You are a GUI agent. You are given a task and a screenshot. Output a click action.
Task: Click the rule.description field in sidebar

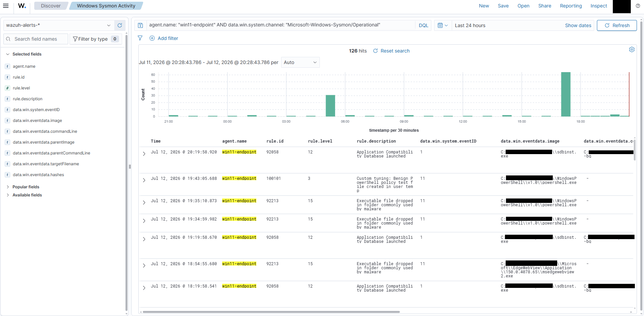click(27, 99)
